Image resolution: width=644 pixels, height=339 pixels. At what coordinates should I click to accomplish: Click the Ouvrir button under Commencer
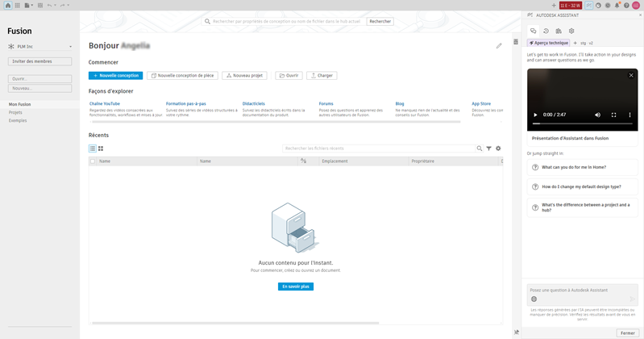click(289, 76)
